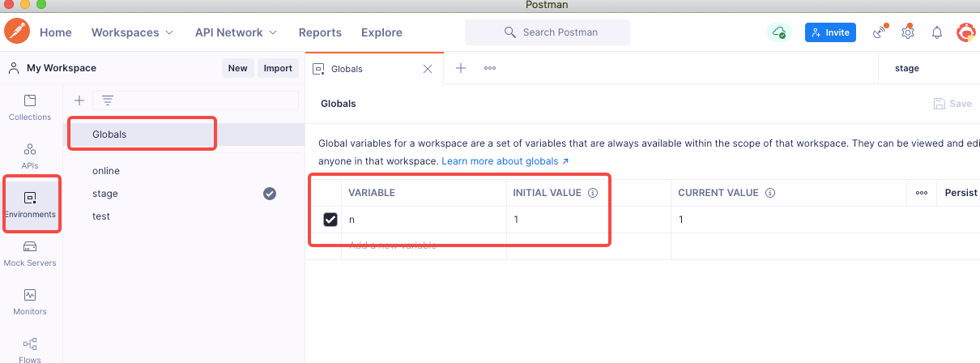
Task: Click the Postman logo icon
Action: click(x=17, y=32)
